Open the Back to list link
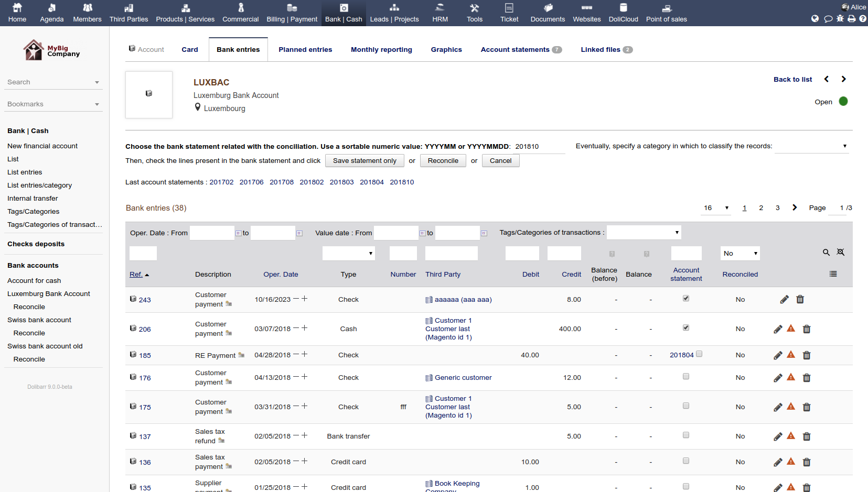The width and height of the screenshot is (868, 492). 792,80
